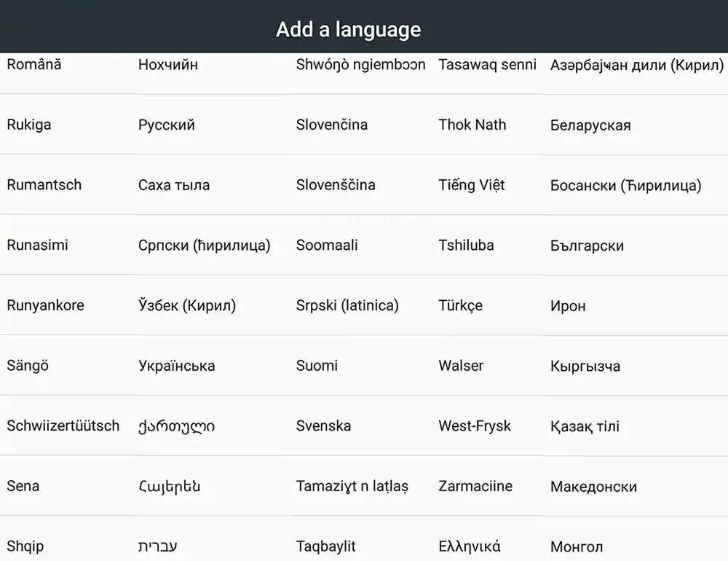The height and width of the screenshot is (561, 728).
Task: Choose Srpski (latinica) option
Action: pos(347,305)
